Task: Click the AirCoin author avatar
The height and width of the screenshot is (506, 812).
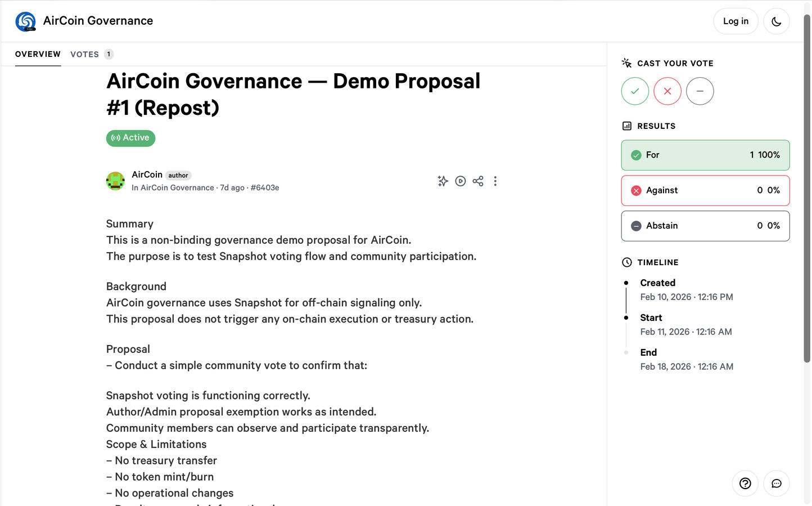Action: (x=115, y=181)
